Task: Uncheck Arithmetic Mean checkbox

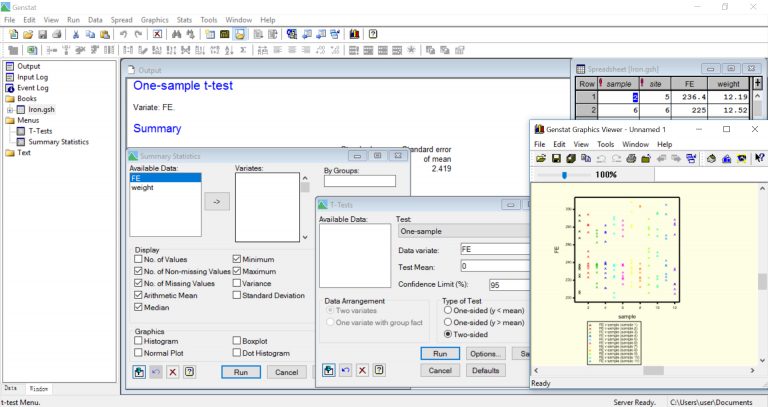Action: 138,295
